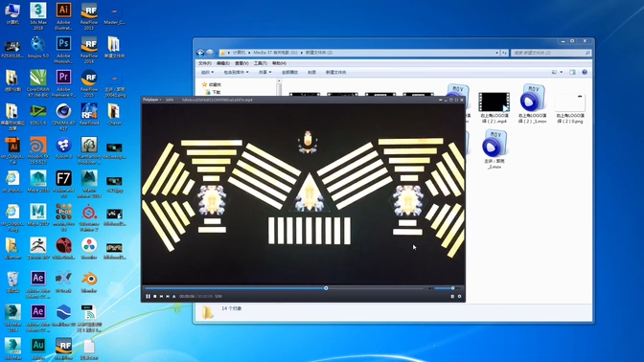Click the PotPlayer volume slider

445,288
